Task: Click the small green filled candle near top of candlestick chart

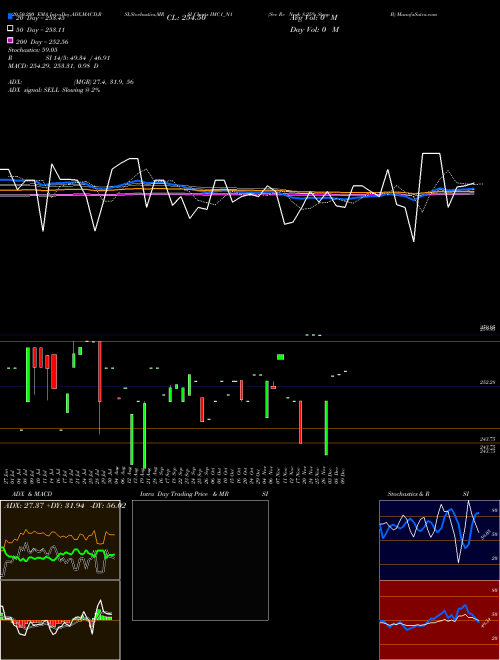Action: click(x=280, y=357)
